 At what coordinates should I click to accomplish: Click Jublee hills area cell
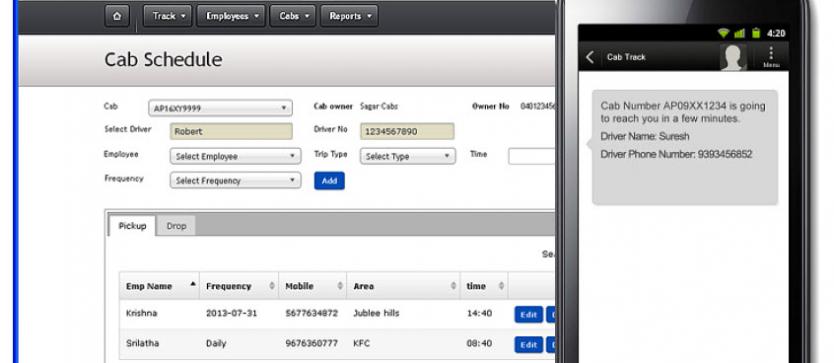376,313
